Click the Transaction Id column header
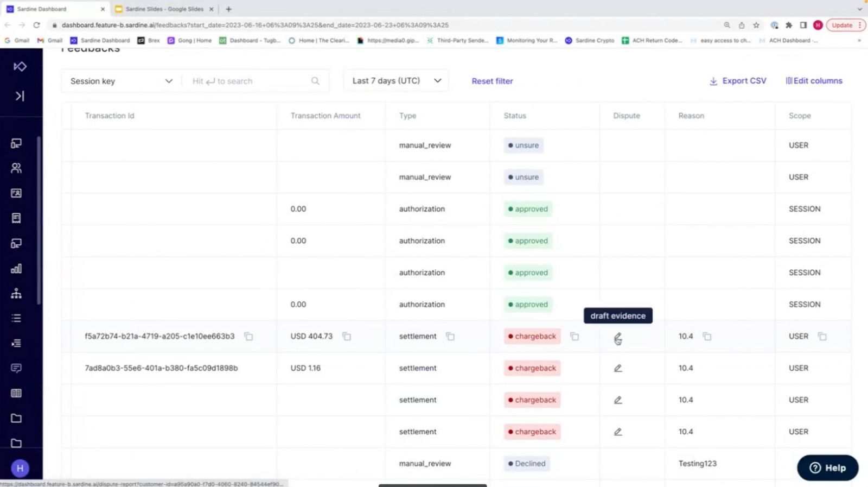This screenshot has width=868, height=487. pos(110,116)
